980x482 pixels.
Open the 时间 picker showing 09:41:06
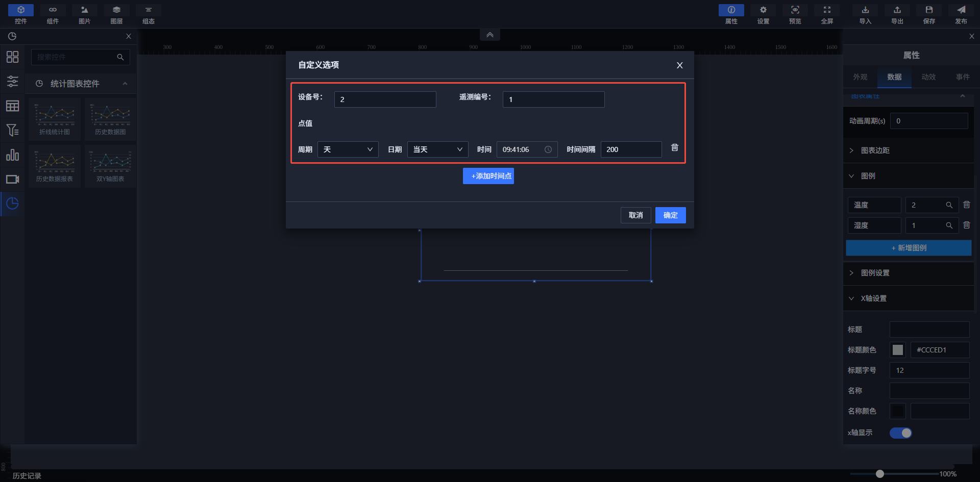[527, 149]
